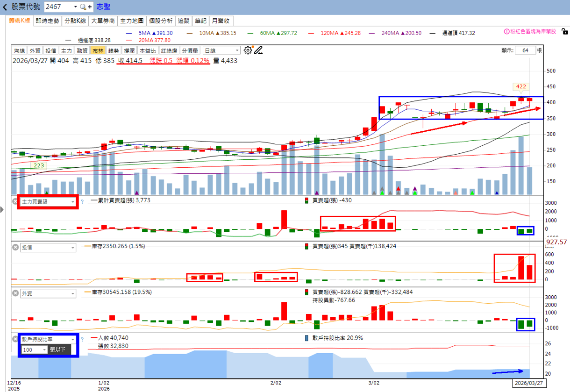Close the 散戶持股比率 indicator panel

(x=15, y=340)
